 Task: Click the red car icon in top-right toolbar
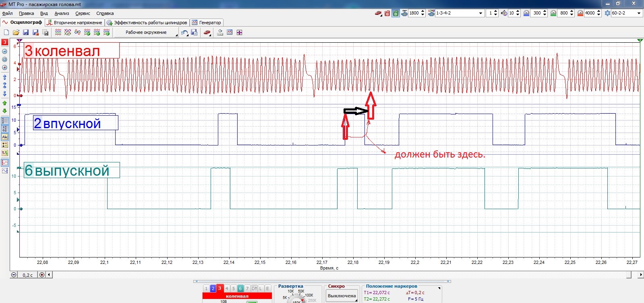(378, 13)
